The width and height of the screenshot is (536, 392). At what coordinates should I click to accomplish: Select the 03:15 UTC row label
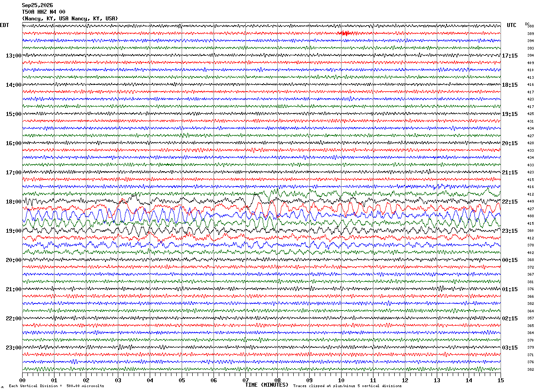pos(509,348)
